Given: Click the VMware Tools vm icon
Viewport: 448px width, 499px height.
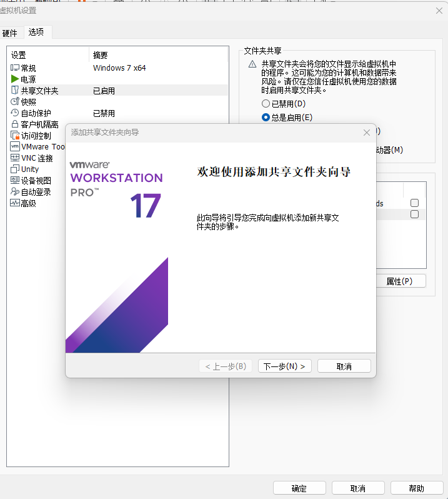Looking at the screenshot, I should (x=15, y=146).
